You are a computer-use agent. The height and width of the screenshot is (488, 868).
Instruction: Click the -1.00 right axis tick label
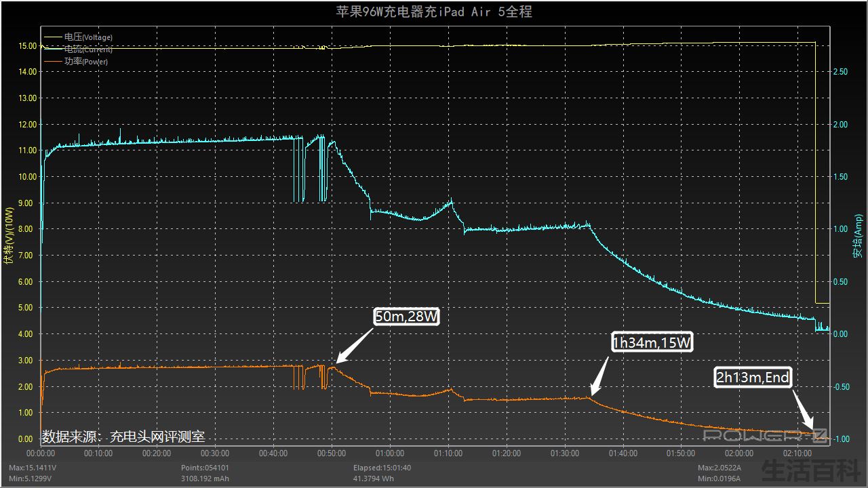pyautogui.click(x=841, y=439)
